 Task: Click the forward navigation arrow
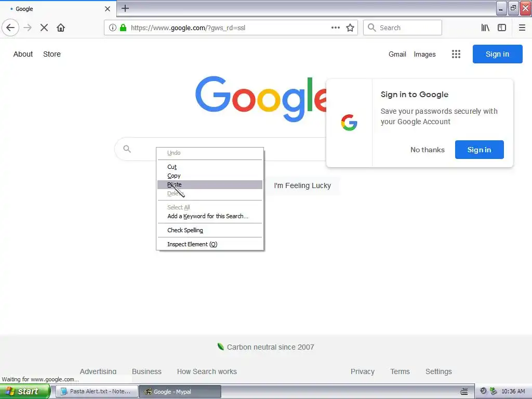[28, 28]
